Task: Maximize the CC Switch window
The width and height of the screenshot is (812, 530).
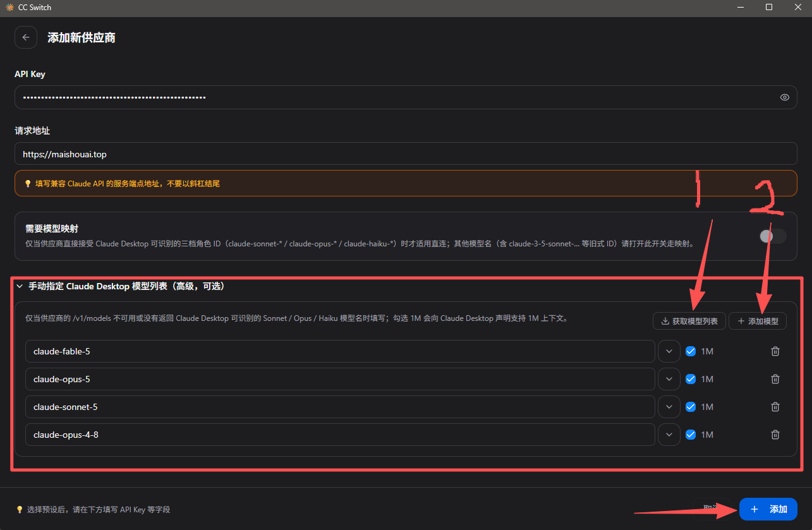Action: tap(769, 8)
